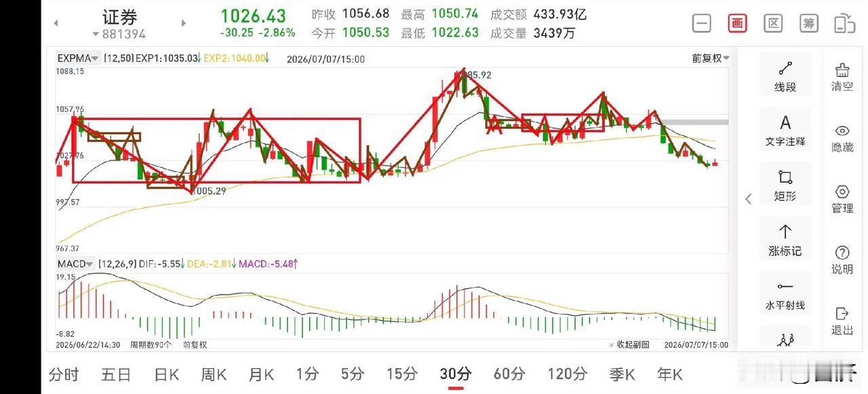Viewport: 868px width, 394px height.
Task: Click the 区 range statistics icon
Action: click(x=773, y=23)
